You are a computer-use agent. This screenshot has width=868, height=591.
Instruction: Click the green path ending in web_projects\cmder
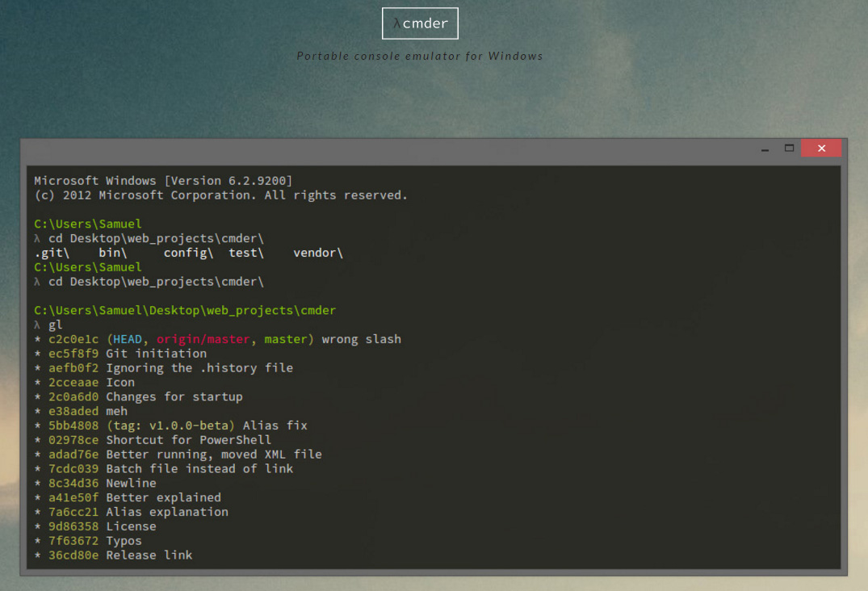coord(185,311)
